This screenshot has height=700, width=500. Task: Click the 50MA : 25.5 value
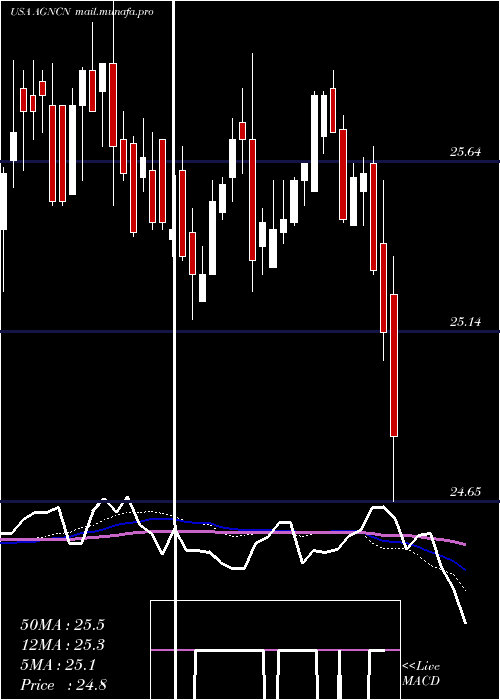pos(62,625)
